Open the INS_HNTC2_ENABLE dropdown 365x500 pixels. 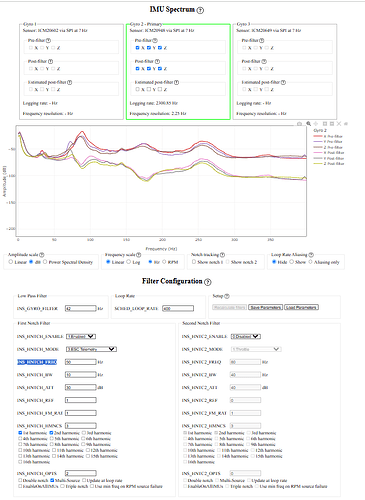pyautogui.click(x=246, y=336)
